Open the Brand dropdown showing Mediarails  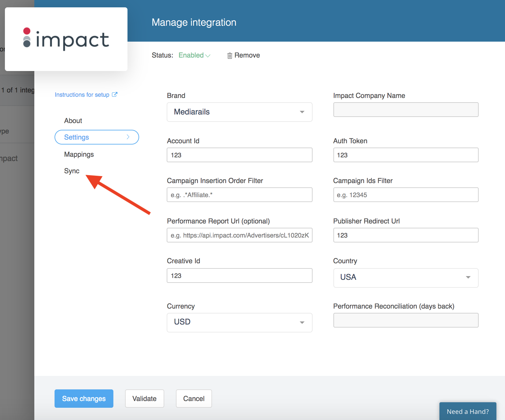(x=239, y=112)
